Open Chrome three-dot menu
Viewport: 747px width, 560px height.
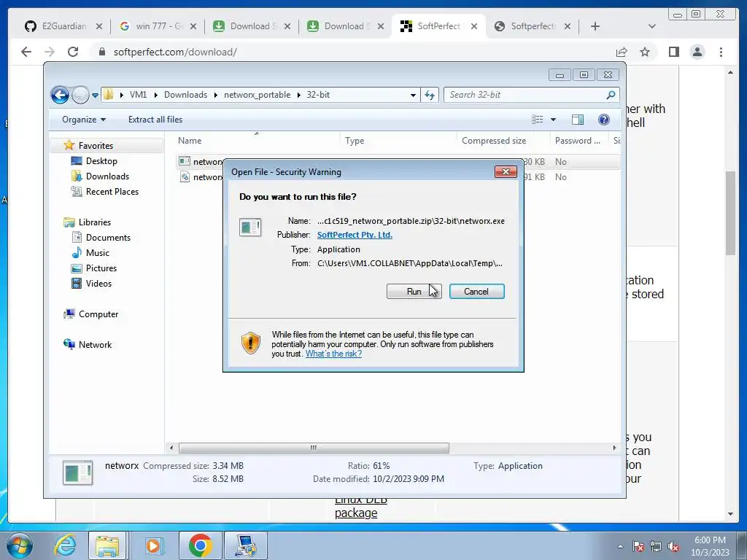pyautogui.click(x=721, y=52)
